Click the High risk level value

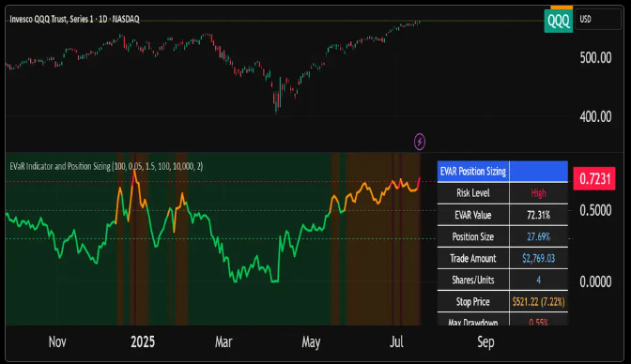point(538,193)
